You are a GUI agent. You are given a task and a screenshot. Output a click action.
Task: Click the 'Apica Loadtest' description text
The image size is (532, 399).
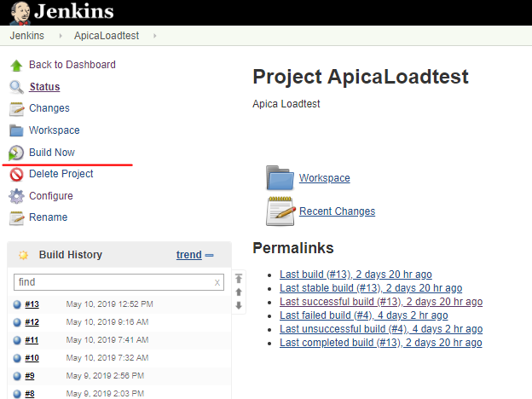point(286,104)
